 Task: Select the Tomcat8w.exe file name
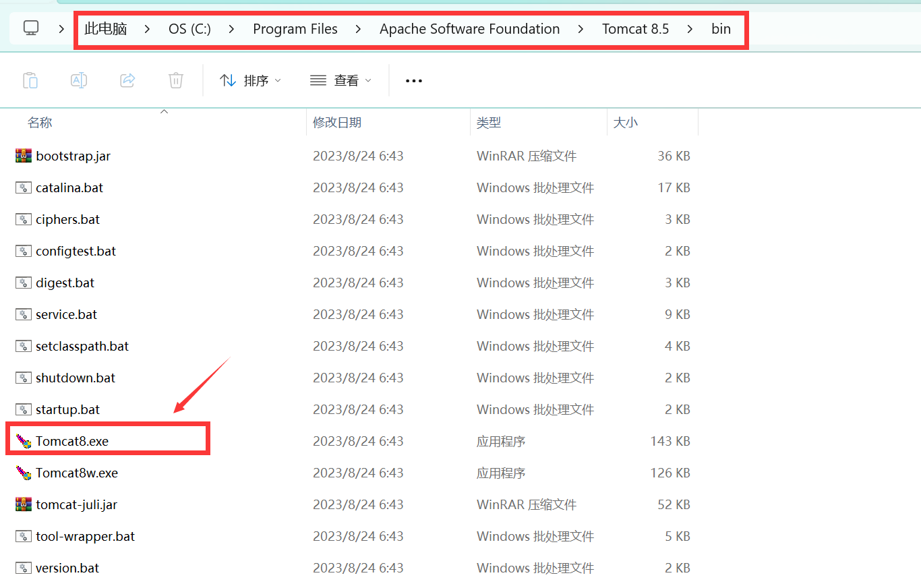tap(77, 473)
